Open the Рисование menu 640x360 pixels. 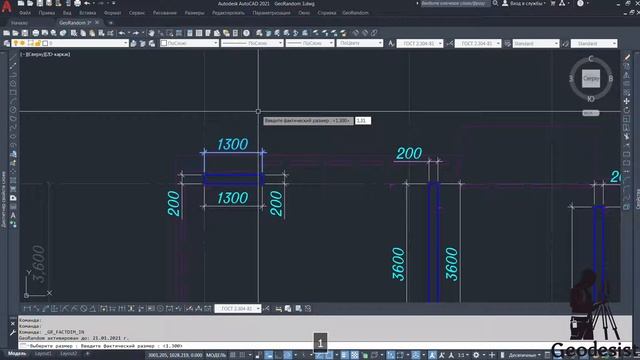pyautogui.click(x=164, y=13)
